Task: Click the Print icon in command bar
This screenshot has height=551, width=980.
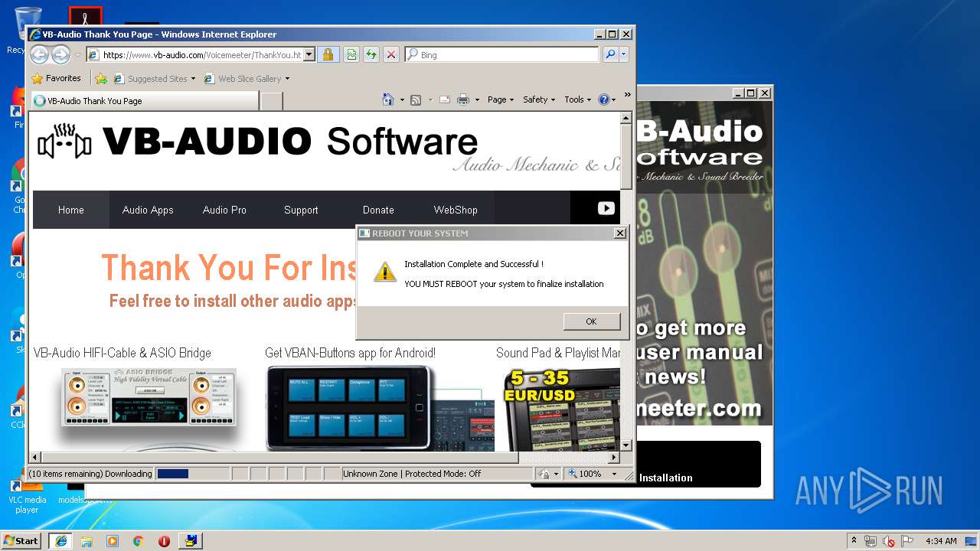Action: click(x=463, y=99)
